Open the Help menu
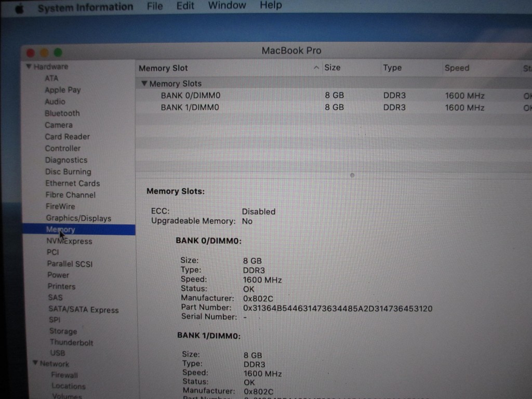The width and height of the screenshot is (532, 399). click(x=271, y=5)
